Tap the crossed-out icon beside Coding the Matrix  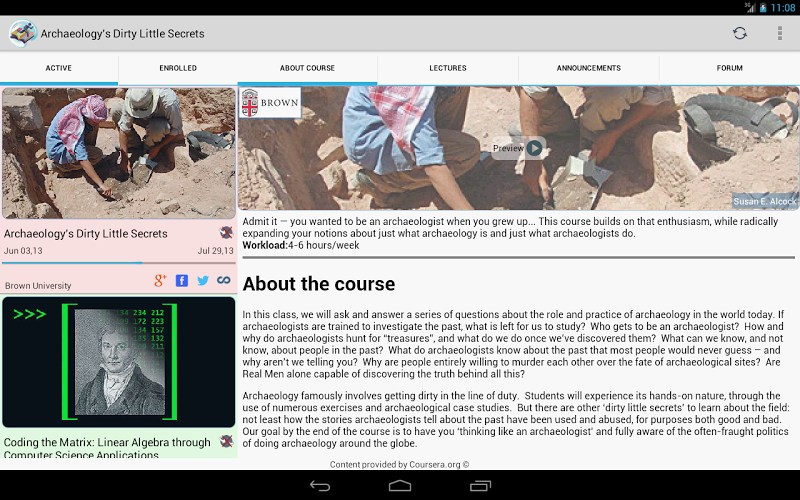tap(226, 441)
